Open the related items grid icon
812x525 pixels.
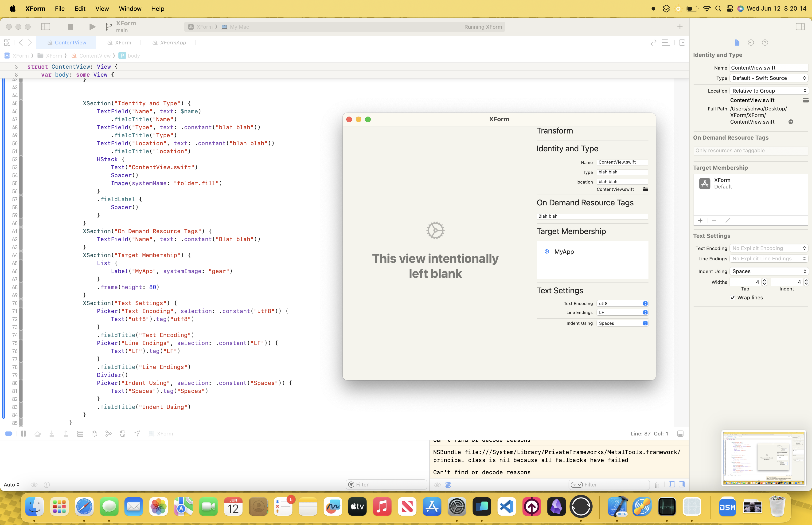click(x=7, y=43)
